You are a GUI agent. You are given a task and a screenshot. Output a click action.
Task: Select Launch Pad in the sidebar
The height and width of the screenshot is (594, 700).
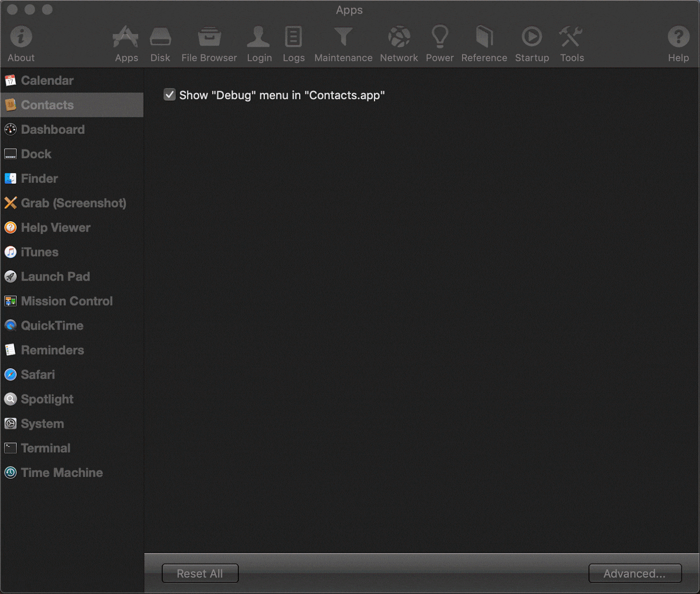tap(72, 277)
